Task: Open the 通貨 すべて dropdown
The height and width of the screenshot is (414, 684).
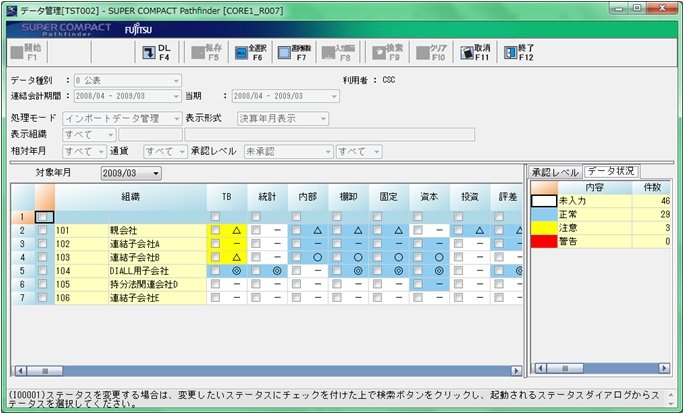Action: tap(182, 152)
